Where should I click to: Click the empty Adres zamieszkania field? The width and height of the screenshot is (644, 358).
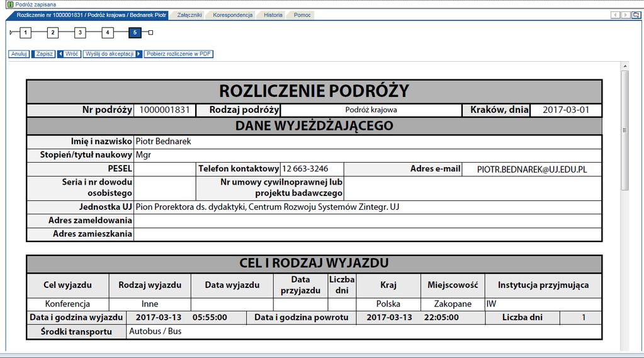pos(368,234)
